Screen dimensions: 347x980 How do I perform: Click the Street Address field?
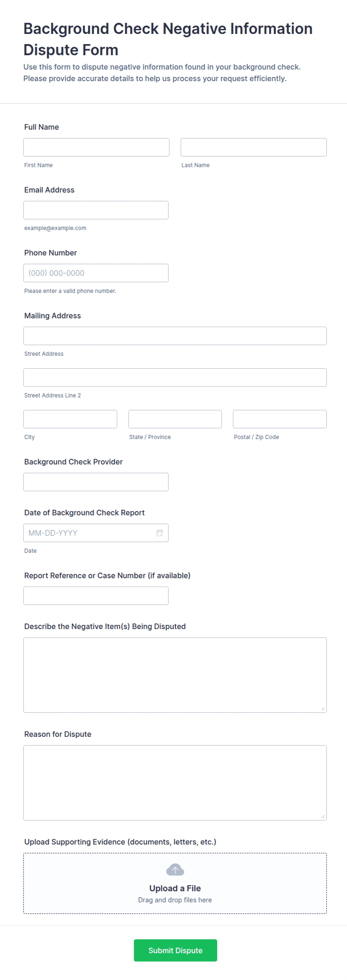click(175, 336)
